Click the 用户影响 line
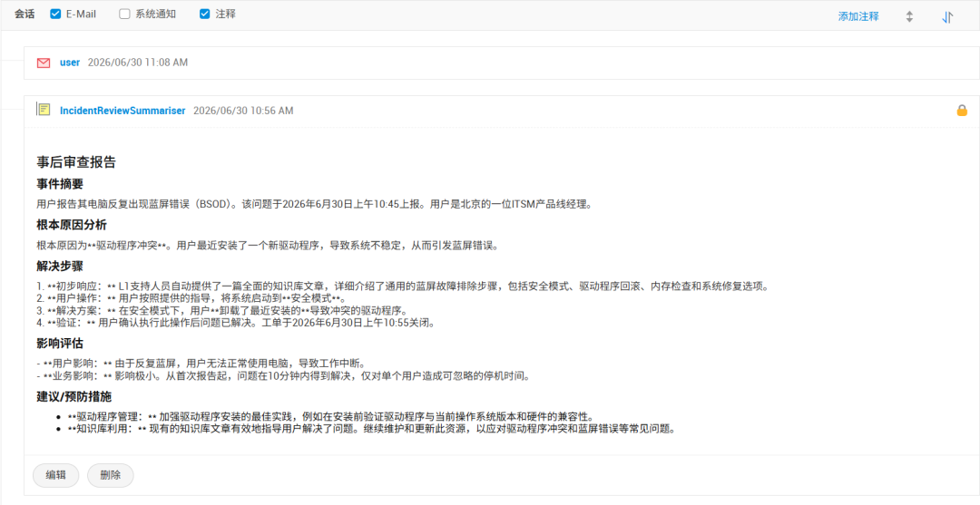Image resolution: width=980 pixels, height=505 pixels. tap(201, 364)
